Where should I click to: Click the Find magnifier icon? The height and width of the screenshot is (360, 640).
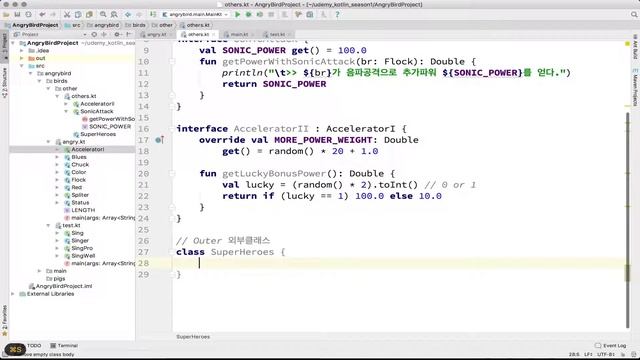pos(103,15)
